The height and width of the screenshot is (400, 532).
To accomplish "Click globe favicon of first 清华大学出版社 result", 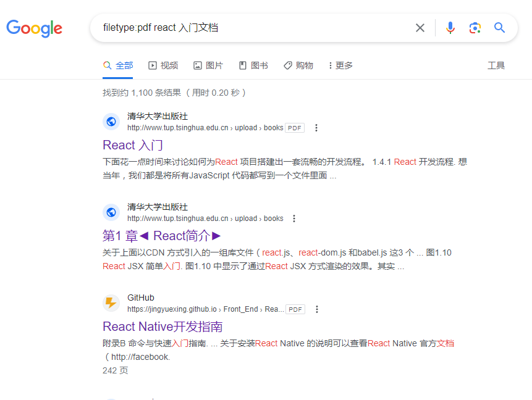I will (111, 122).
